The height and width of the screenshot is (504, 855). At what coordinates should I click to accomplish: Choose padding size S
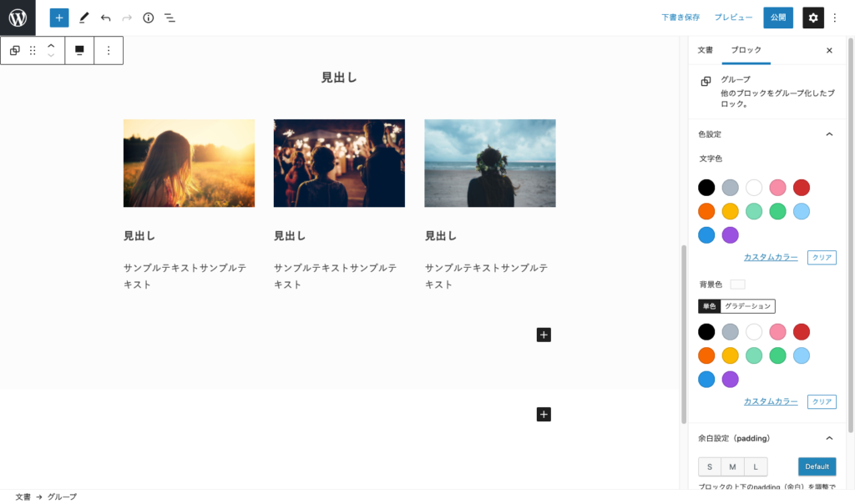point(710,466)
